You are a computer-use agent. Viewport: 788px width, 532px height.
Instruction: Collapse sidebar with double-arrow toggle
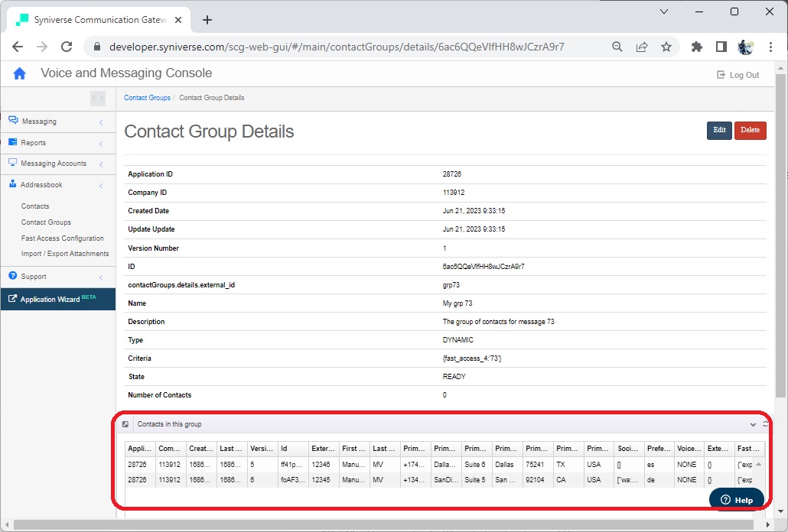click(98, 98)
